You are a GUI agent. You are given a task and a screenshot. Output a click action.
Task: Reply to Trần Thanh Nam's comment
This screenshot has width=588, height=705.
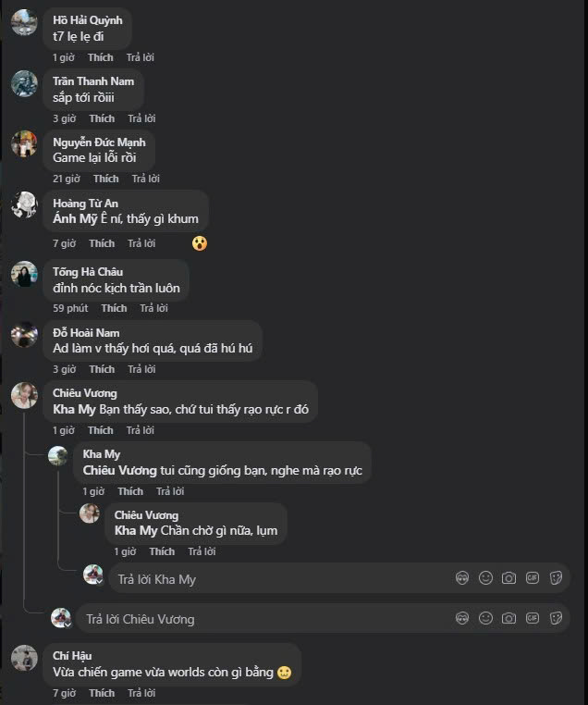(141, 118)
